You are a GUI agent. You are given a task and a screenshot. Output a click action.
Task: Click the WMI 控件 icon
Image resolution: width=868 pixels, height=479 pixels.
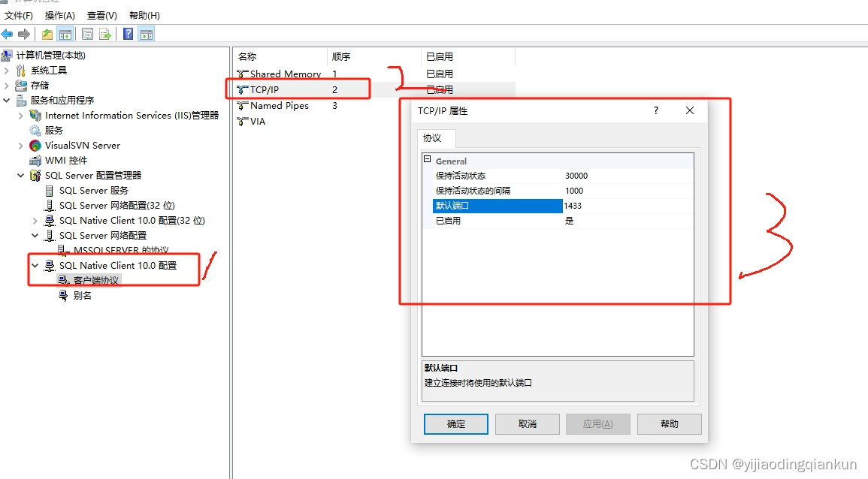(35, 161)
